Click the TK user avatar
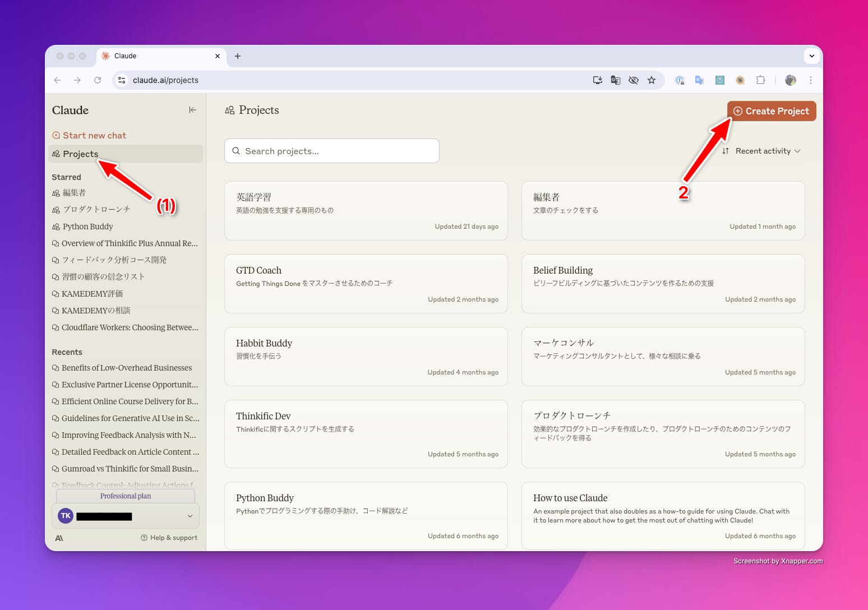The height and width of the screenshot is (610, 868). 66,516
